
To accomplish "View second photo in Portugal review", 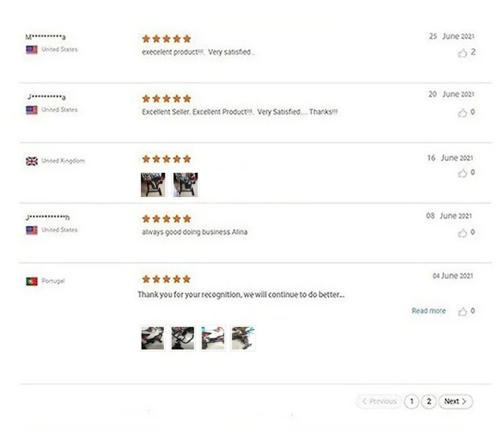I will click(x=183, y=338).
